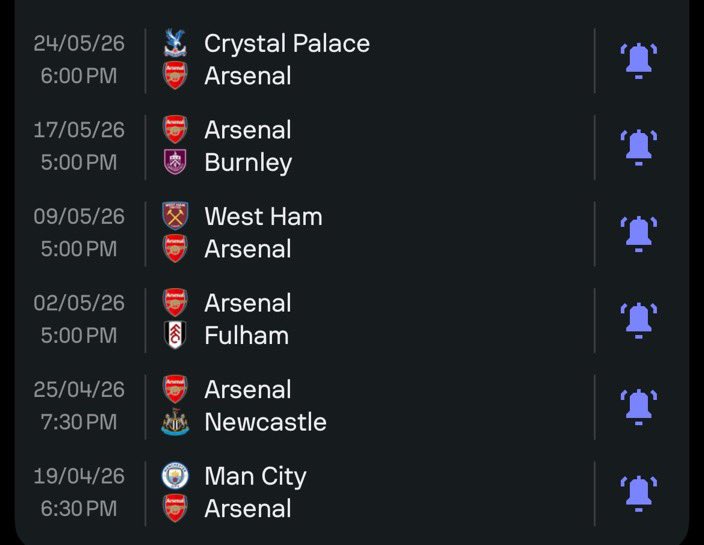Image resolution: width=704 pixels, height=545 pixels.
Task: Click the Newcastle club crest
Action: coord(175,422)
